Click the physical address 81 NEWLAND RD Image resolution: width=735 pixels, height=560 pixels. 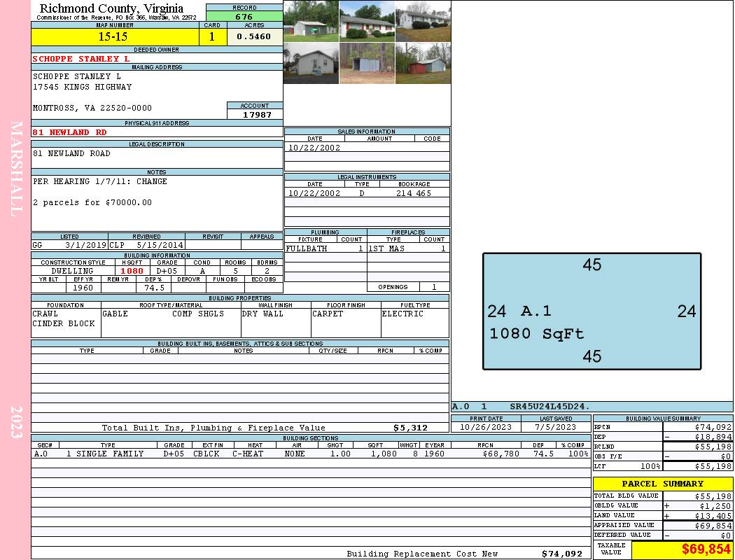tap(70, 132)
